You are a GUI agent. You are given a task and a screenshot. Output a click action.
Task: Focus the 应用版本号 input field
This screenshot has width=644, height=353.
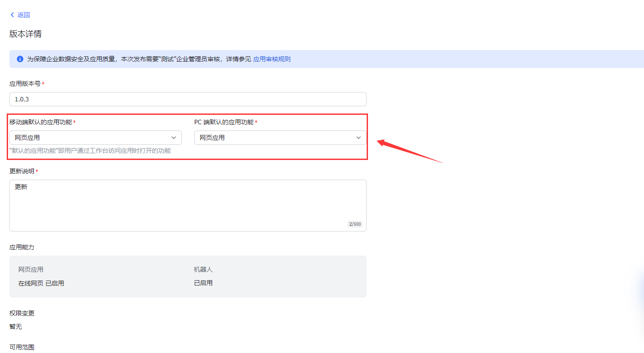[x=188, y=99]
